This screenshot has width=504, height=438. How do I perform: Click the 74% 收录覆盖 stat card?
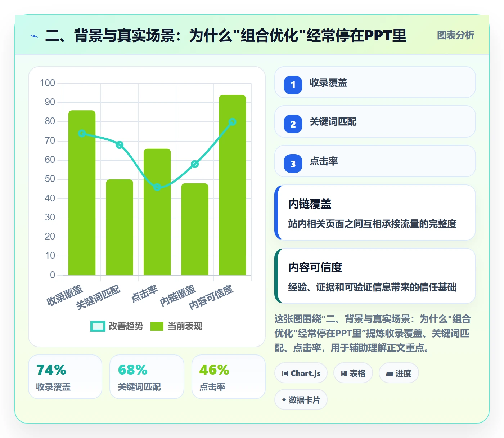coord(65,377)
